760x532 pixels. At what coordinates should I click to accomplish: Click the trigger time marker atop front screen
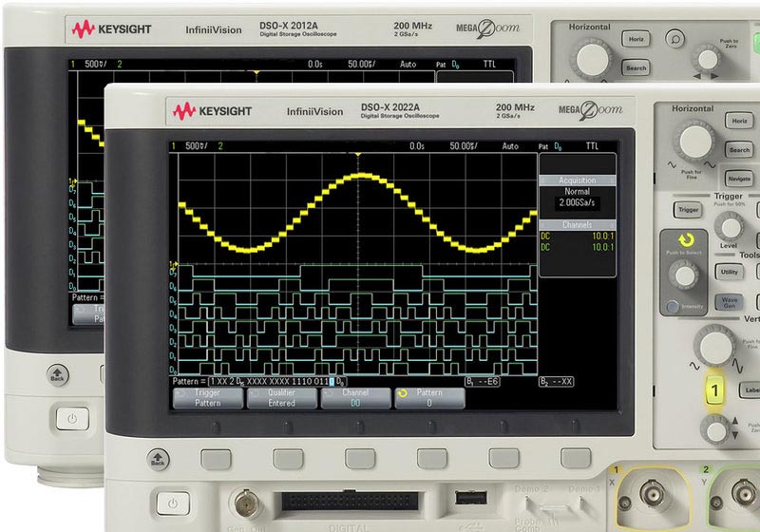pyautogui.click(x=358, y=155)
